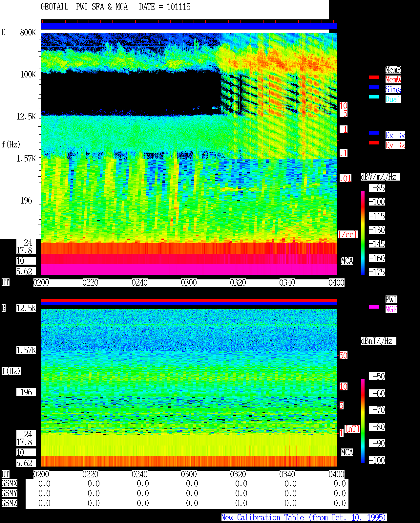Image resolution: width=420 pixels, height=523 pixels.
Task: Click the blue mode bar above electric spectrogram
Action: point(189,26)
